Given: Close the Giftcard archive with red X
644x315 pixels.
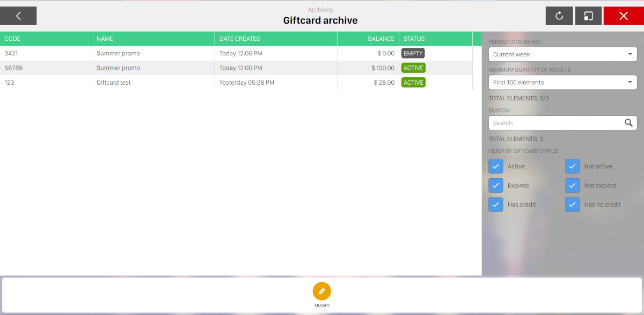Looking at the screenshot, I should (623, 16).
